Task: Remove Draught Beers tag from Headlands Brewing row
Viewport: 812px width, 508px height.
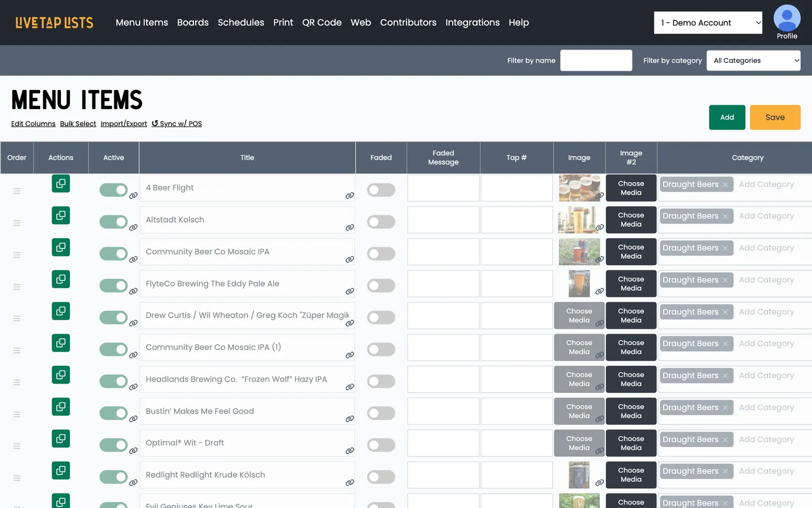Action: (725, 376)
